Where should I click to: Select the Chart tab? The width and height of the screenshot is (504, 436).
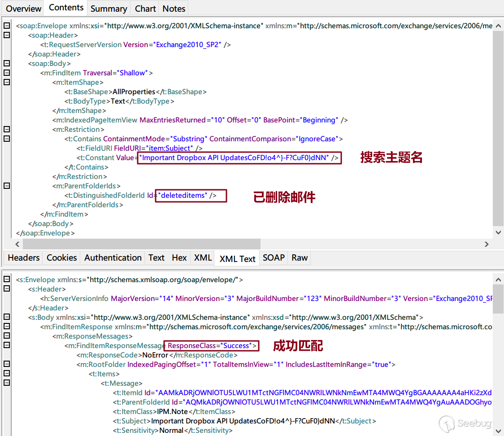(145, 9)
